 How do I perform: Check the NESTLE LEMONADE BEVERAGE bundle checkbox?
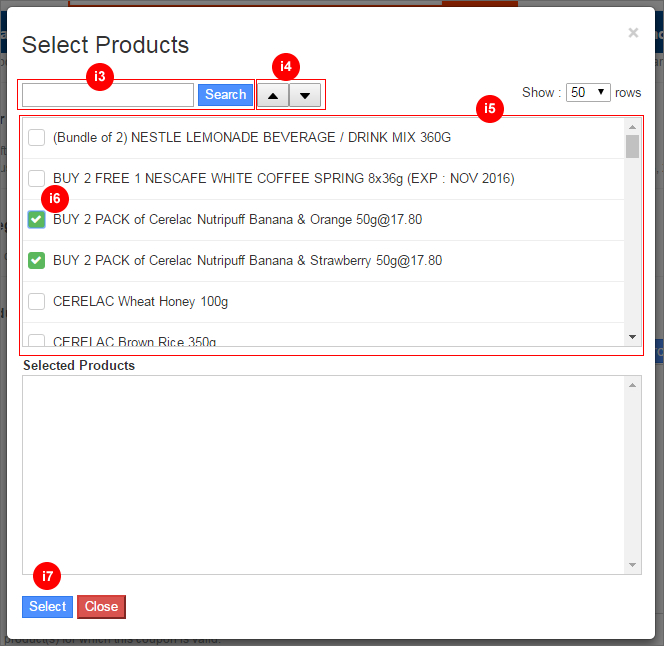36,138
